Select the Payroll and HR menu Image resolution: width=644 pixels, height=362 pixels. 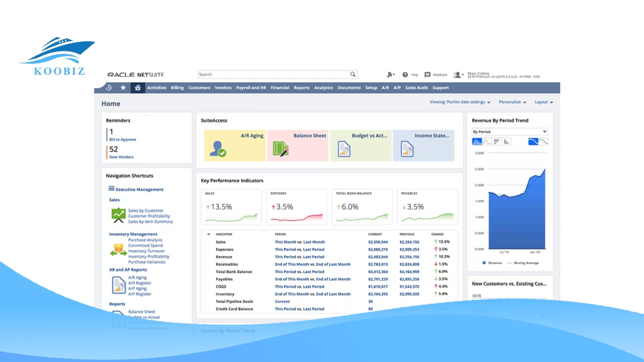[x=251, y=88]
